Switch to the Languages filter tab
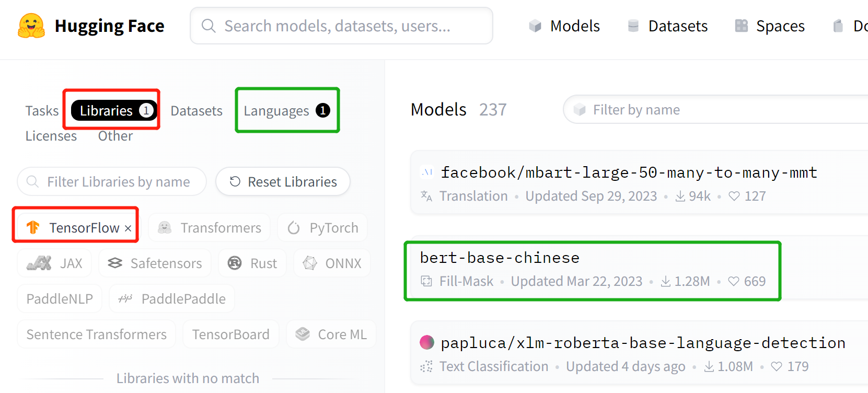This screenshot has height=393, width=868. [287, 111]
